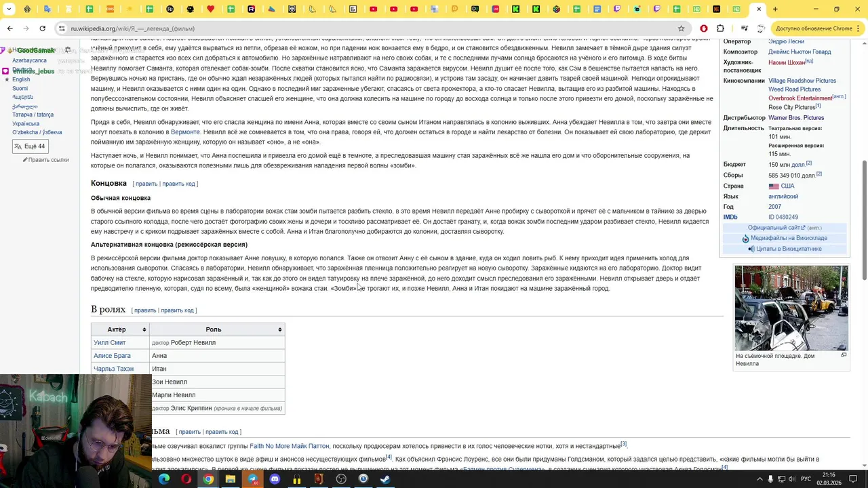Viewport: 868px width, 488px height.
Task: Go forward in browser history
Action: 26,28
